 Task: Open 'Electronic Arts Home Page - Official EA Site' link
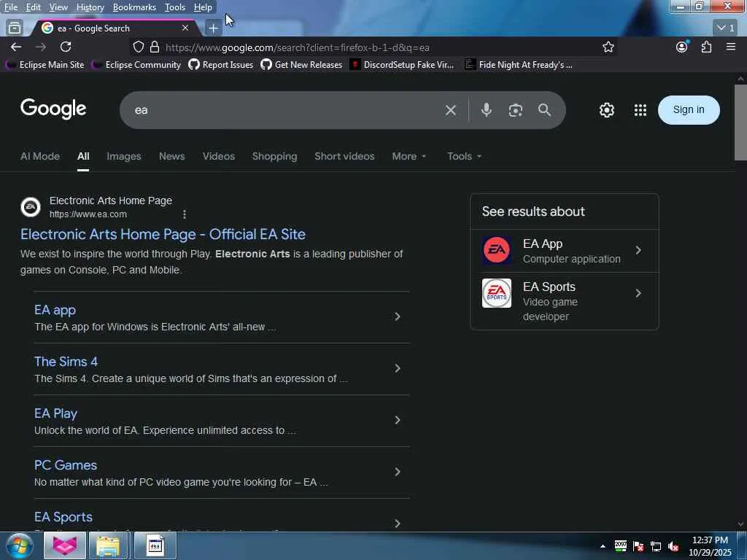tap(163, 234)
